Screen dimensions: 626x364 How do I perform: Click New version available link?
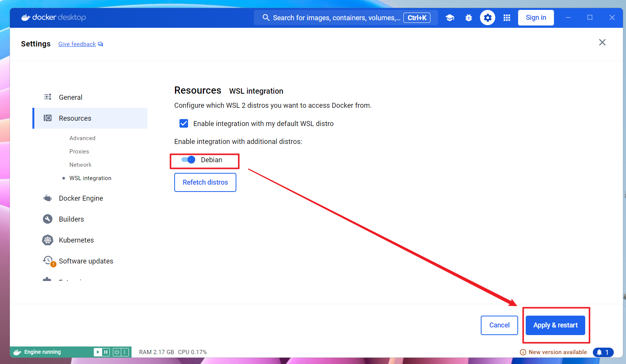pyautogui.click(x=558, y=352)
